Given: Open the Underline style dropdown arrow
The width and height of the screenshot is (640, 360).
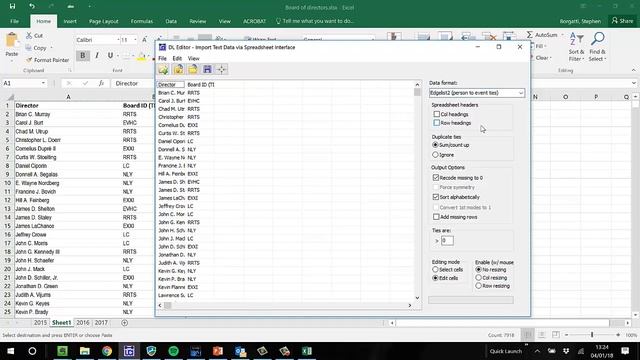Looking at the screenshot, I should tap(118, 56).
